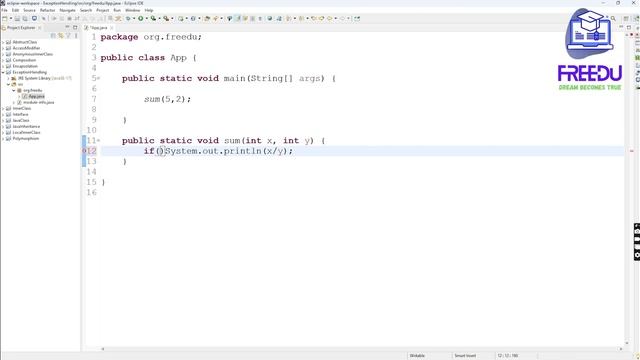This screenshot has height=360, width=640.
Task: Minimize the Project Explorer panel
Action: 67,27
